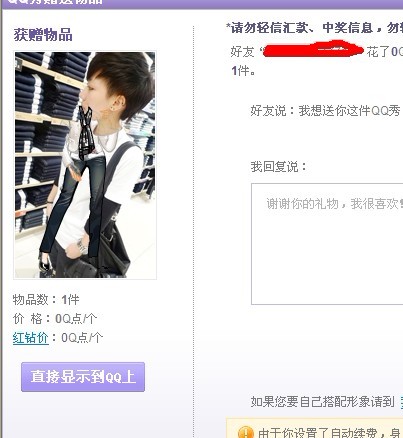Focus the 我回复说 reply text box

coord(327,244)
